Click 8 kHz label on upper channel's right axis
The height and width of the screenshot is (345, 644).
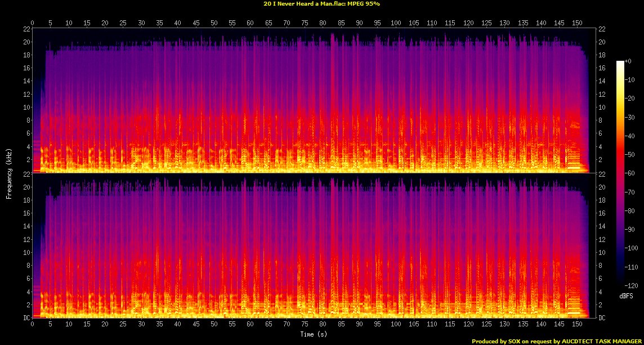602,120
